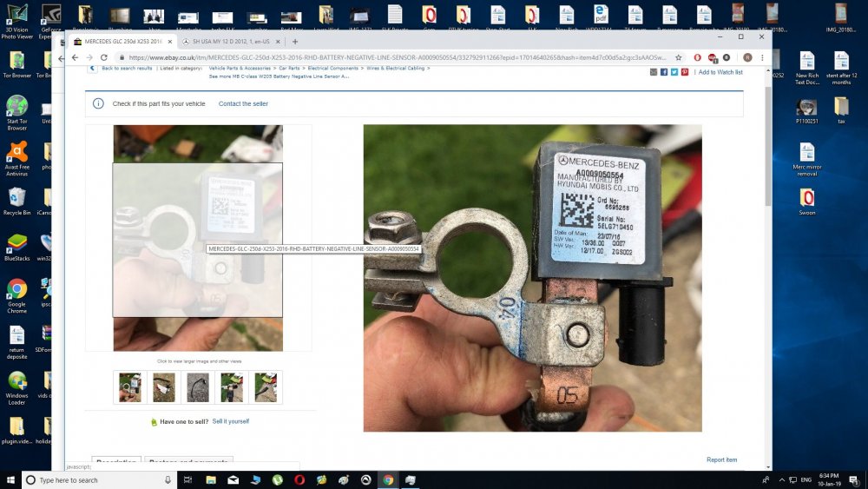Switch to SH USA MY 12 D tab
The height and width of the screenshot is (489, 868).
pyautogui.click(x=232, y=42)
